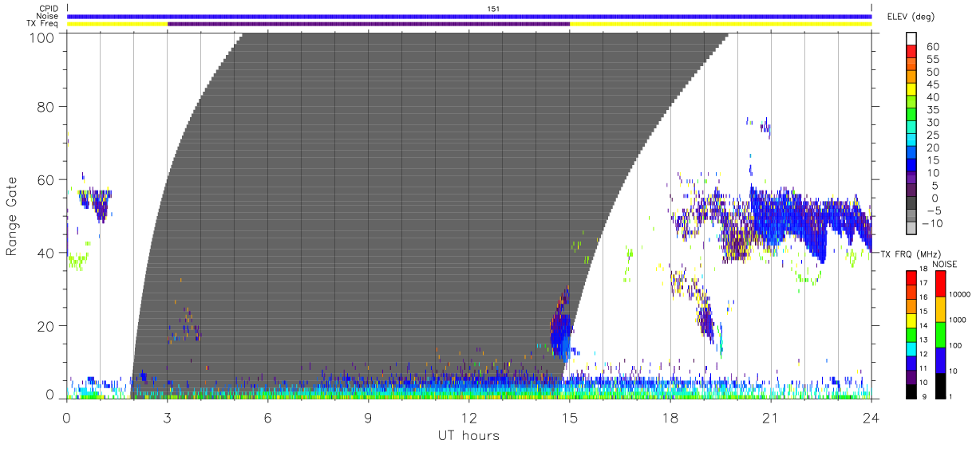The image size is (980, 452).
Task: Click the dark gray -5 to 0 ELEV swatch
Action: (911, 203)
